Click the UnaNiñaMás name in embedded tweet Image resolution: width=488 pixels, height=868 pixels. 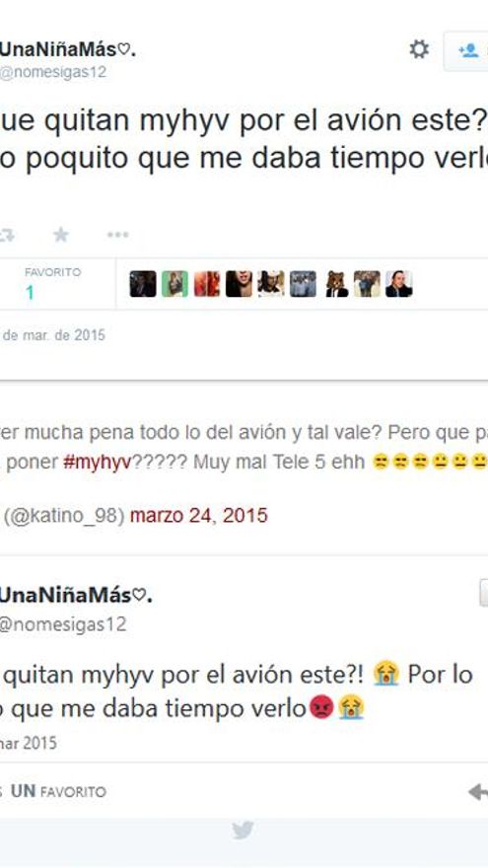(x=76, y=596)
